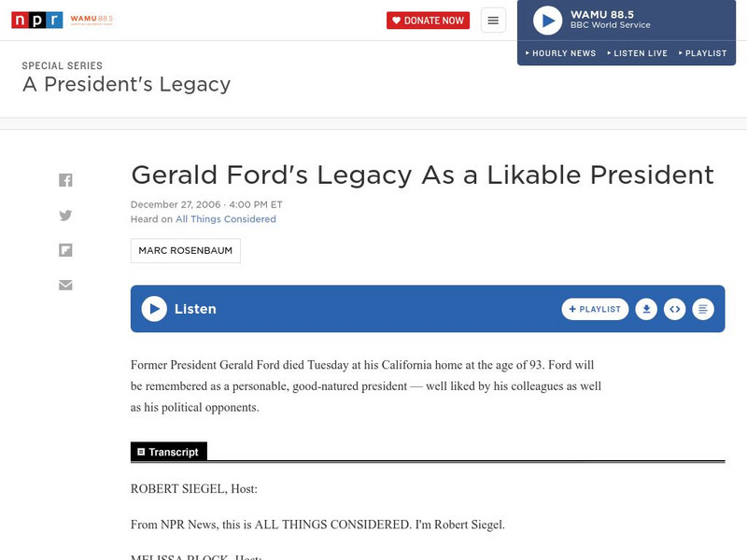Download the audio with the download icon

coord(644,308)
